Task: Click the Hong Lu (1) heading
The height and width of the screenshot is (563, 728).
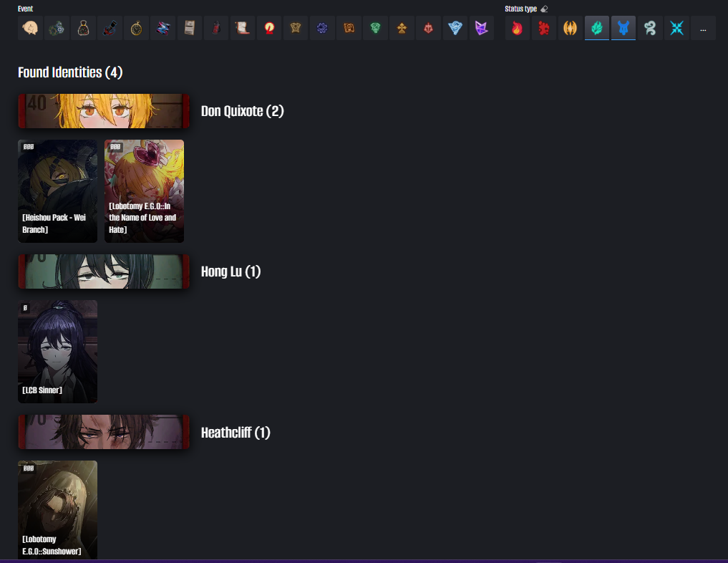Action: pyautogui.click(x=230, y=271)
